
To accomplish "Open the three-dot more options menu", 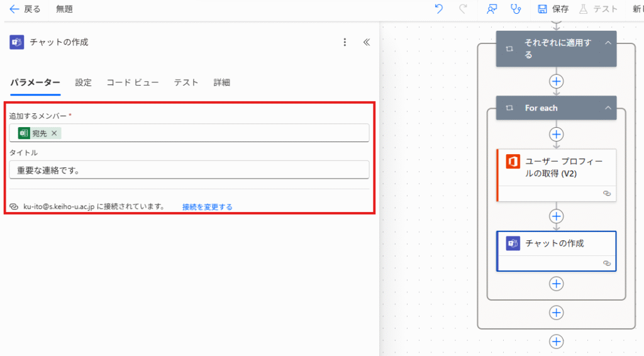I will pyautogui.click(x=345, y=42).
